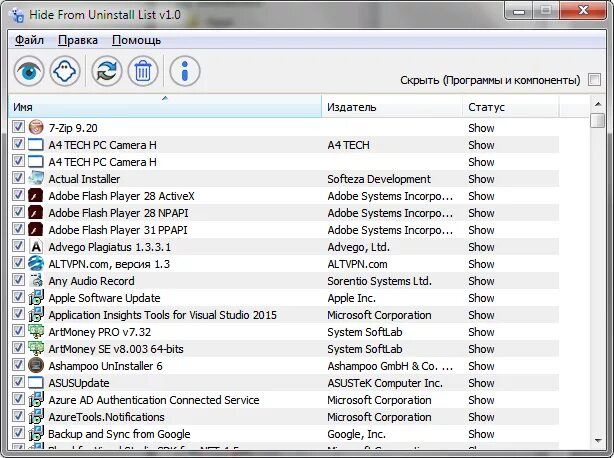Click the Ashampoo UnInstaller 6 icon
Screen dimensions: 614x458
coord(36,366)
